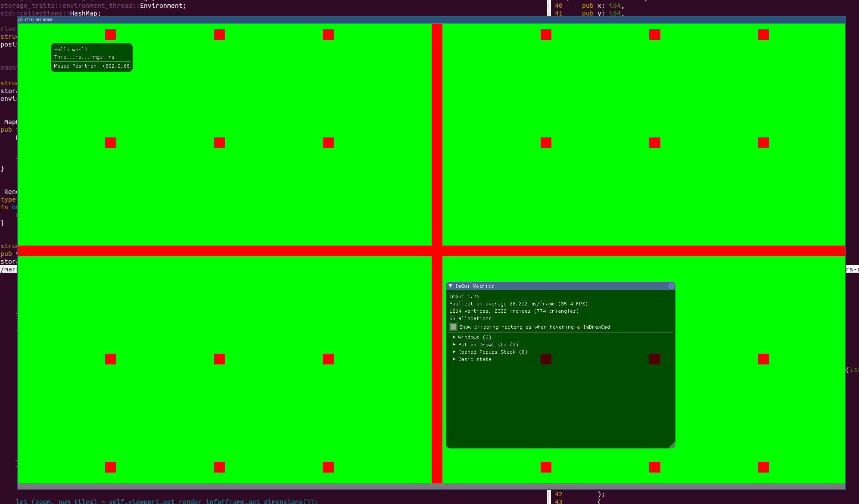Click the Mouse Position readout
This screenshot has height=504, width=859.
tap(92, 66)
